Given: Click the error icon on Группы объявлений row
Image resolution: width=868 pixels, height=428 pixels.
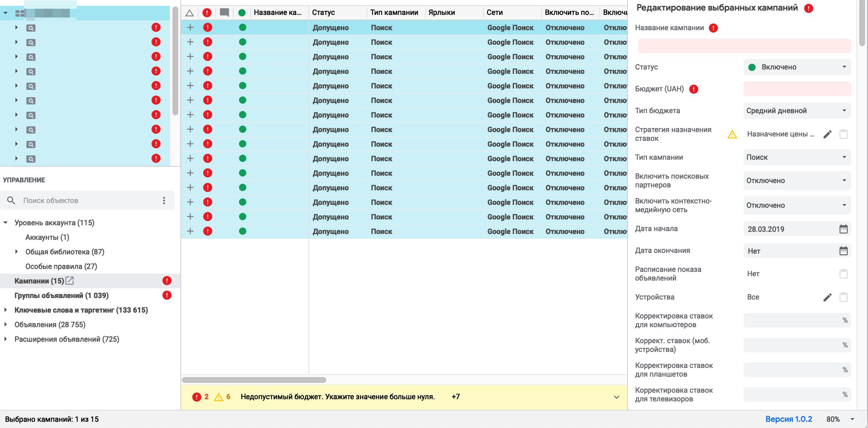Looking at the screenshot, I should 167,295.
